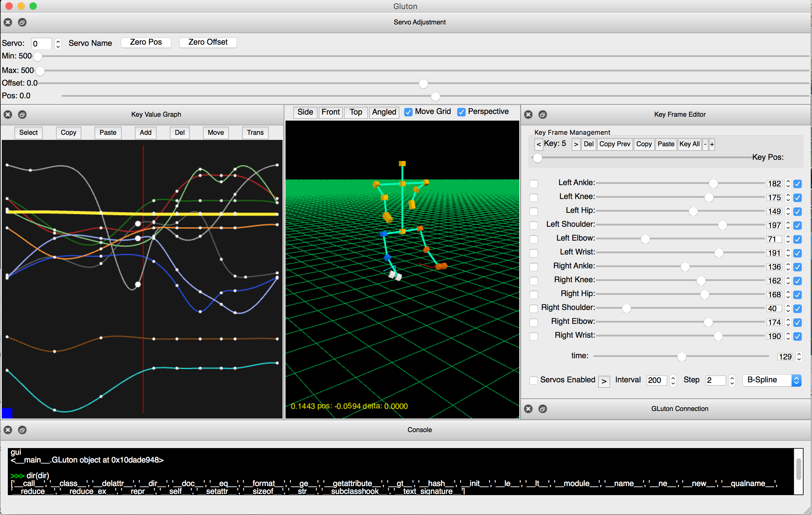Disable the Move Grid checkbox
812x515 pixels.
pos(408,112)
